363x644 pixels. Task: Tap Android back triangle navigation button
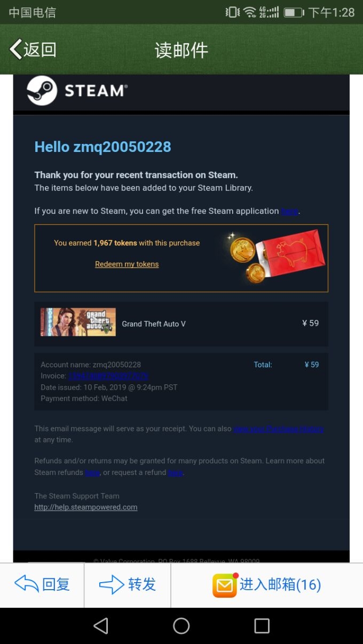101,626
